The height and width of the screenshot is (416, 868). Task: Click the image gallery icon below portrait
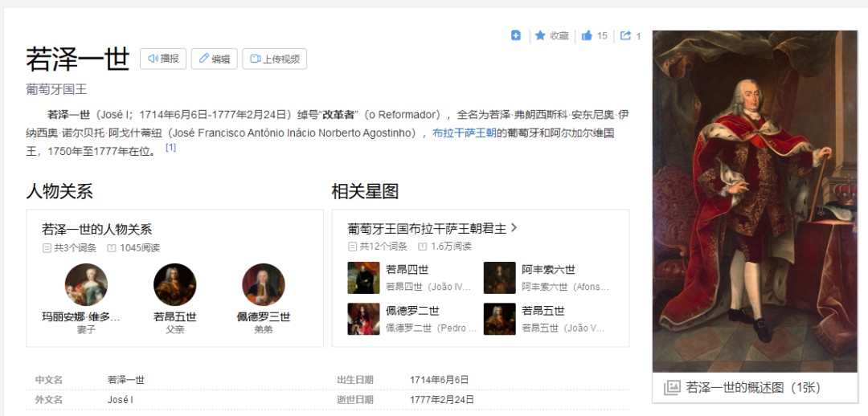(x=671, y=387)
